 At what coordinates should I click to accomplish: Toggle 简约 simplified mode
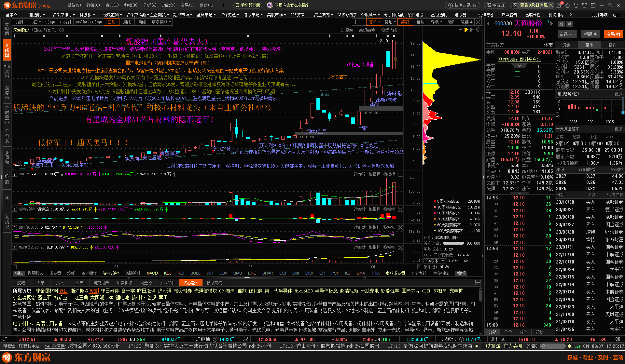click(x=451, y=22)
